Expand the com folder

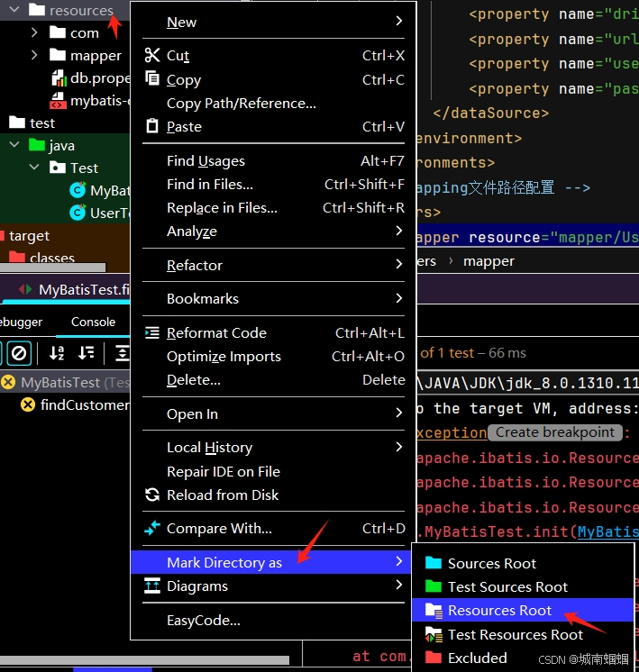[x=34, y=32]
